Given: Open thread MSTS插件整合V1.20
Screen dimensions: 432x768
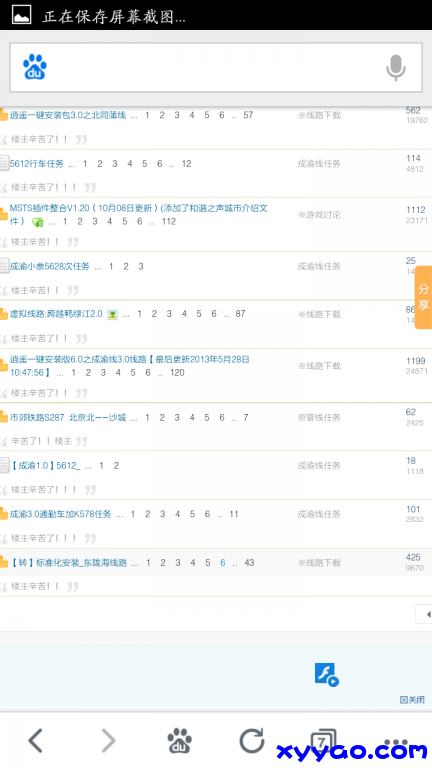Looking at the screenshot, I should click(x=139, y=215).
